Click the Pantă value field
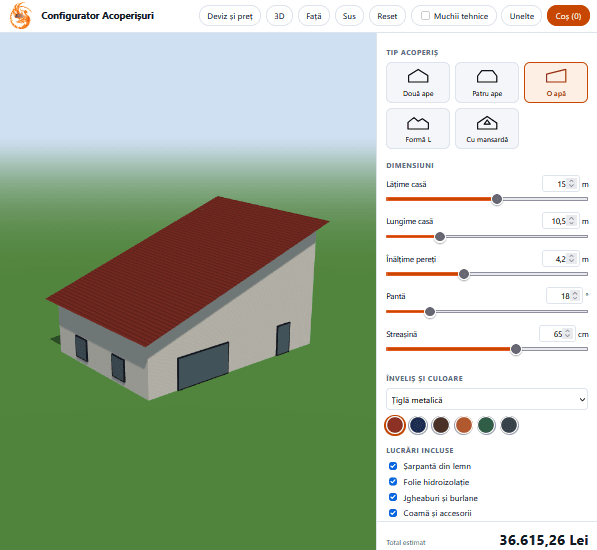 [564, 296]
